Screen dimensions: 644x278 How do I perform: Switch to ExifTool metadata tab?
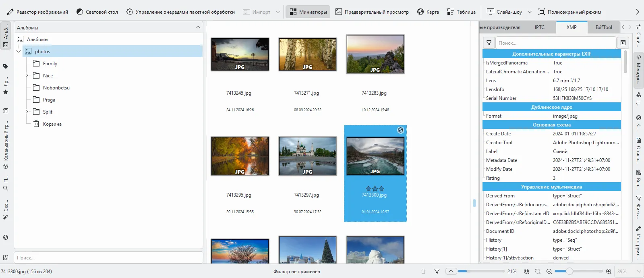click(604, 27)
